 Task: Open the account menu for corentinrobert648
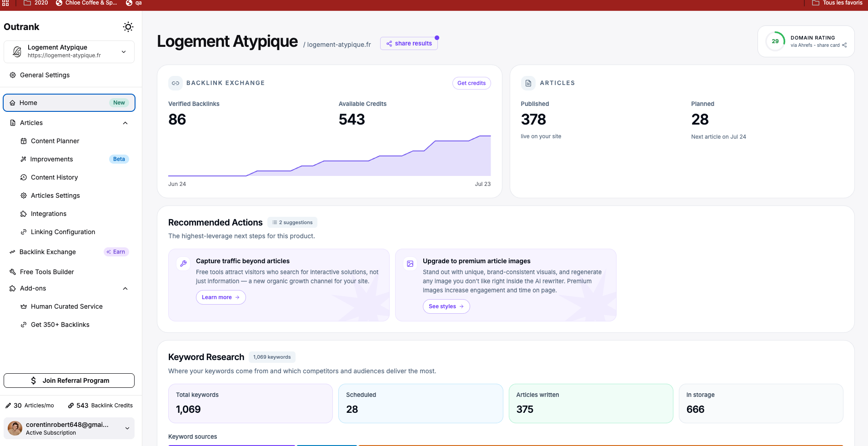(x=69, y=428)
